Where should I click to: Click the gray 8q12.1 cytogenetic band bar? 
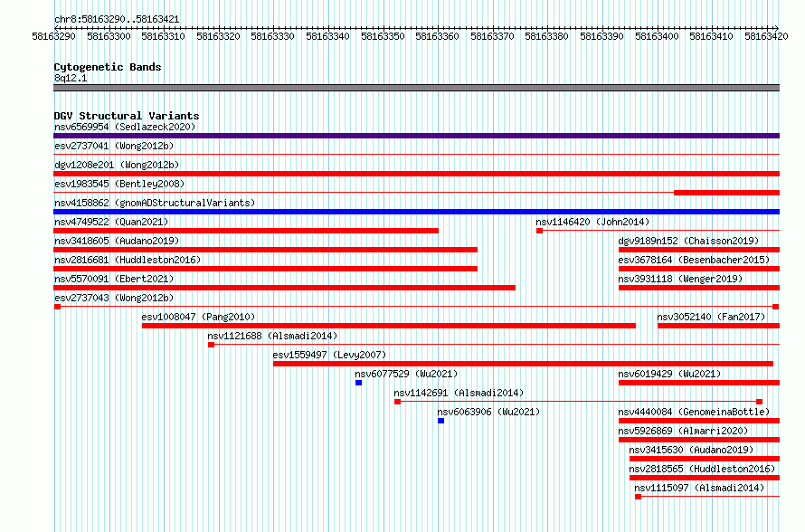[x=416, y=88]
